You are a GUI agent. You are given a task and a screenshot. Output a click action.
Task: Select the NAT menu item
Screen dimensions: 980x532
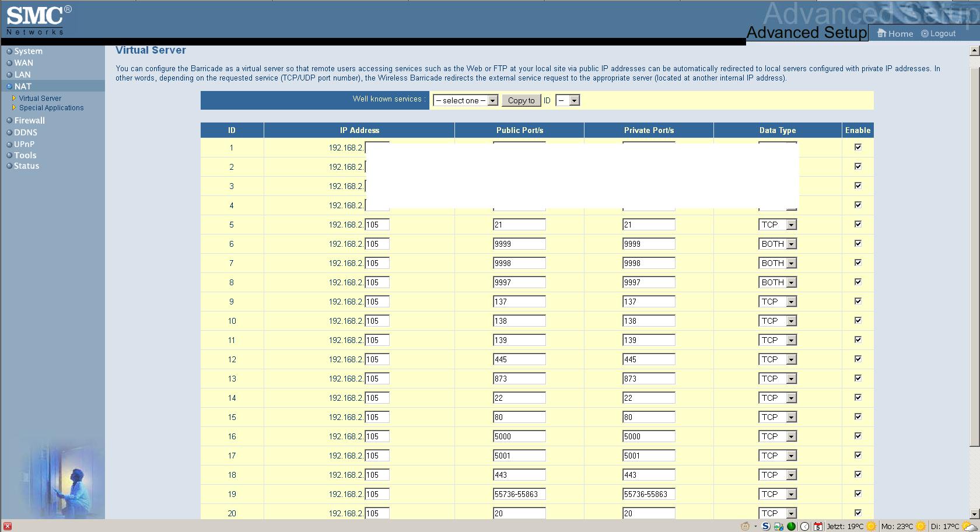23,86
